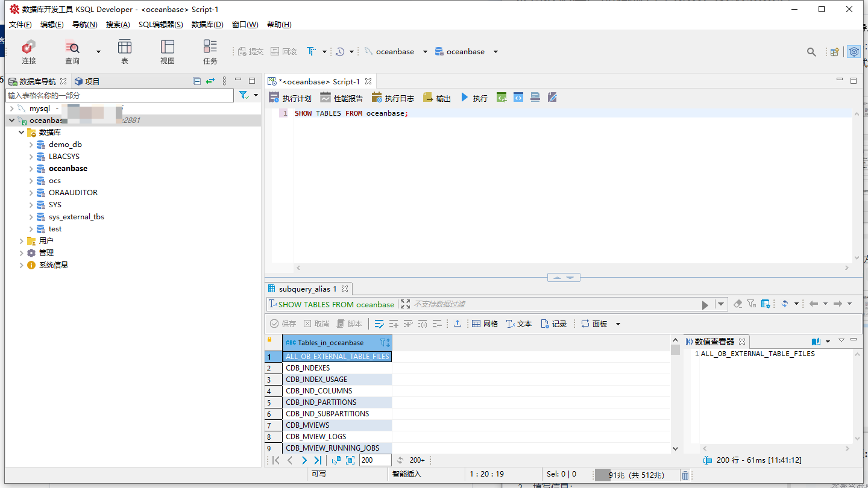The image size is (868, 488).
Task: Click the 输出 output icon
Action: [437, 98]
